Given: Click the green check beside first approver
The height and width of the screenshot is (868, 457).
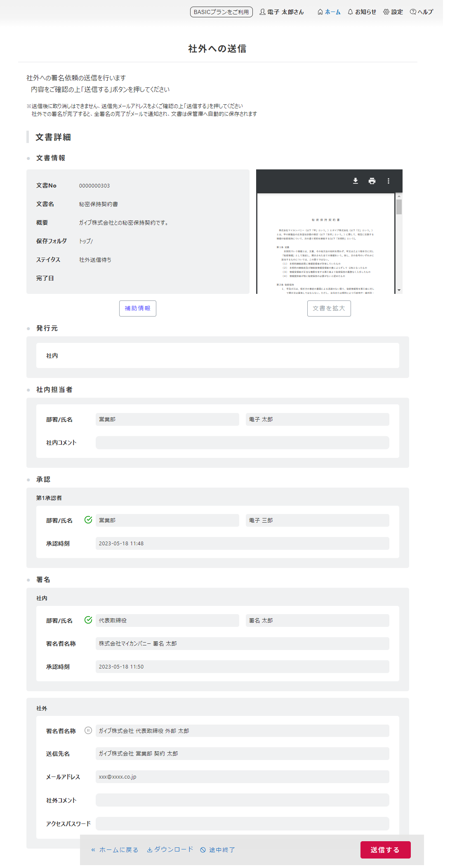Looking at the screenshot, I should 88,520.
